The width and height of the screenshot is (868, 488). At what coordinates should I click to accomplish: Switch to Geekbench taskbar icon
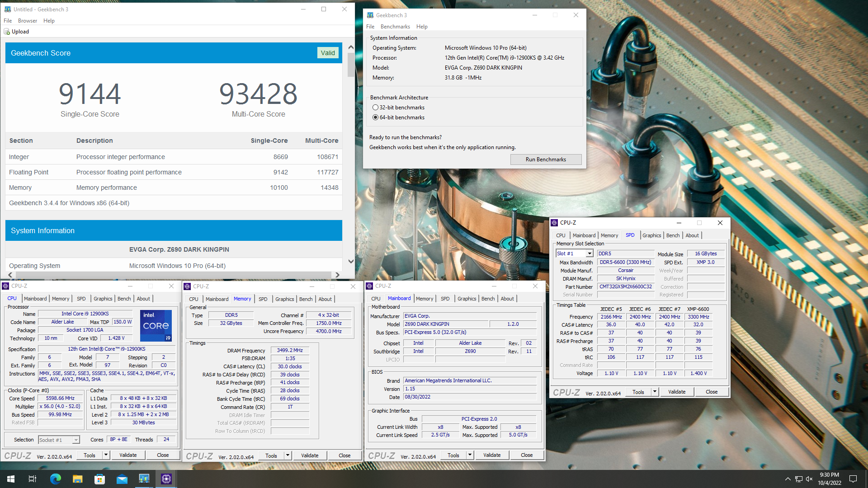tap(144, 479)
